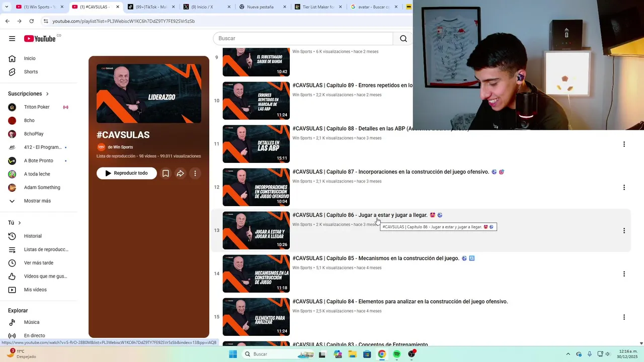Show hidden system tray icons chevron

pos(568,354)
